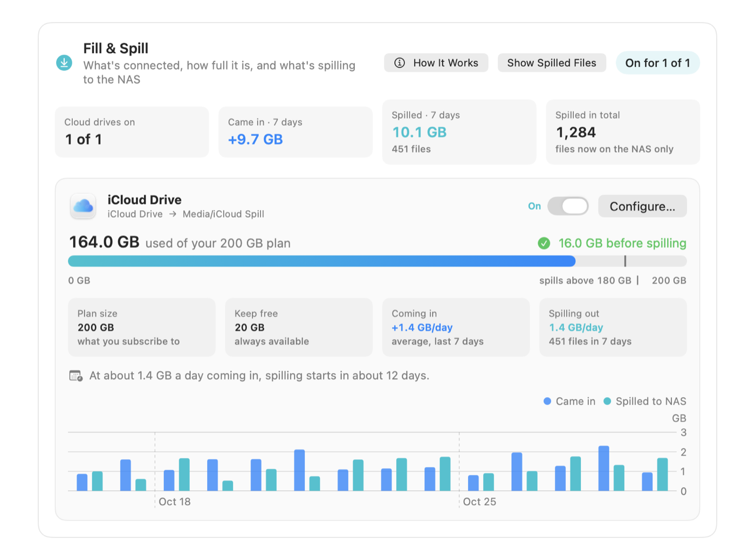Toggle the iCloud Drive On switch
The height and width of the screenshot is (560, 755).
pos(568,206)
